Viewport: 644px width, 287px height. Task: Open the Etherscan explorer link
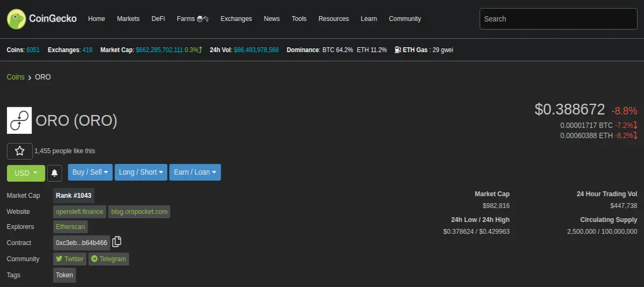coord(70,227)
